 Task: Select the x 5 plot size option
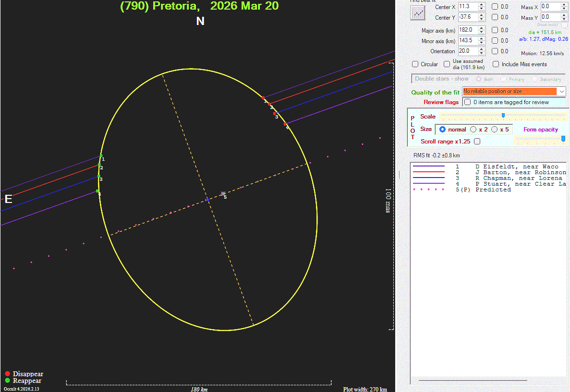tap(495, 130)
